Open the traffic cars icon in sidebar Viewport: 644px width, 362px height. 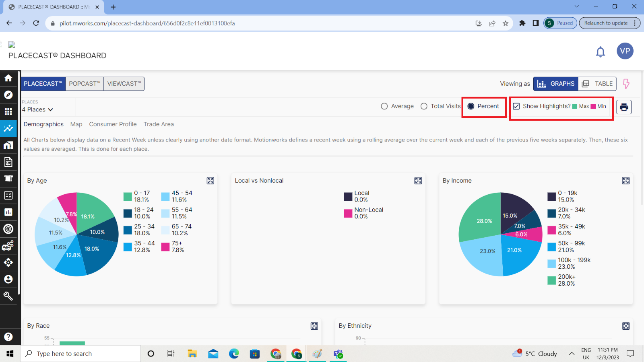(x=8, y=246)
